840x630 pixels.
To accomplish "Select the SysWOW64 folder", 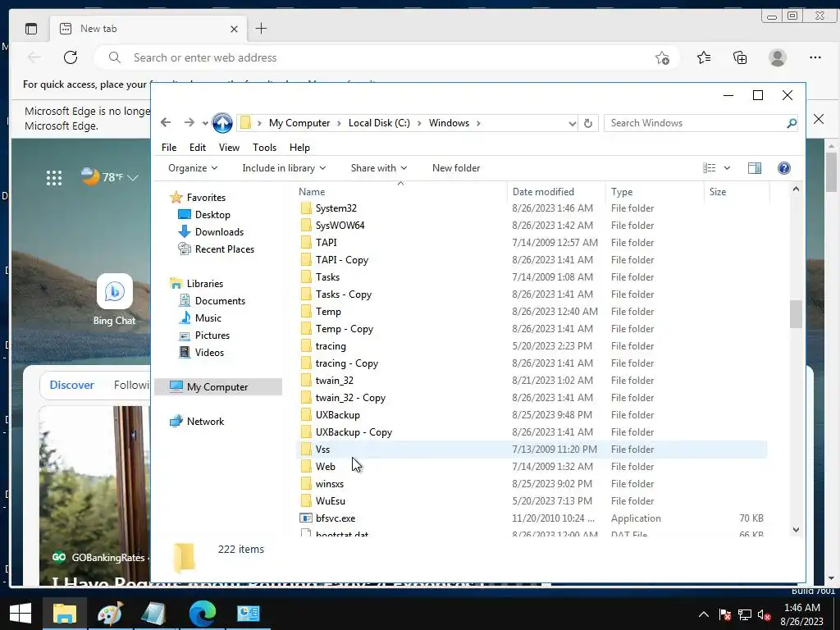I will click(x=340, y=226).
